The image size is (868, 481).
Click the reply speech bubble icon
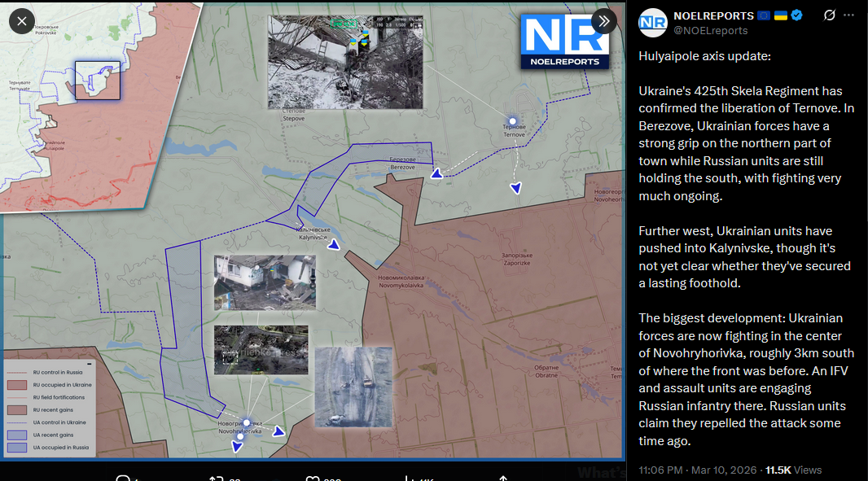click(x=123, y=479)
